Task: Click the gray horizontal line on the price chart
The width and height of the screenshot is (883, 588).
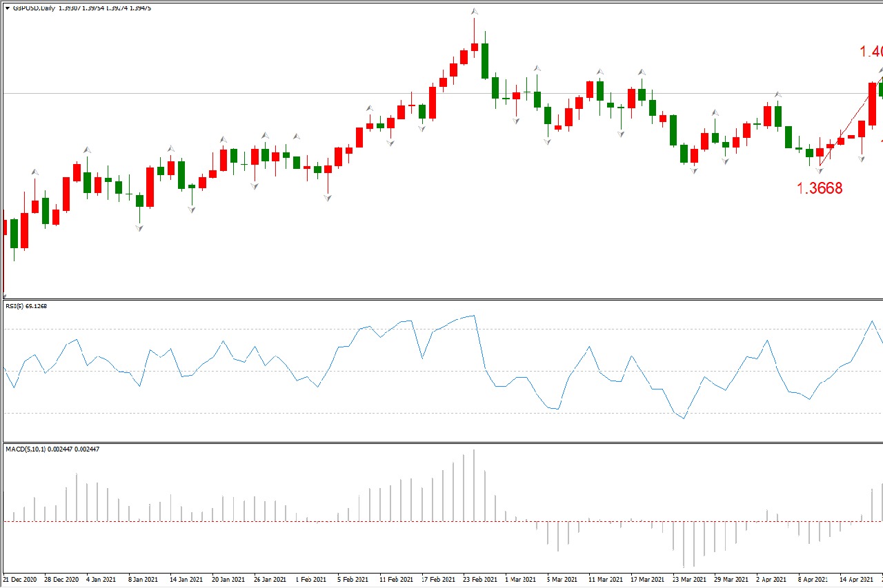Action: [x=276, y=93]
